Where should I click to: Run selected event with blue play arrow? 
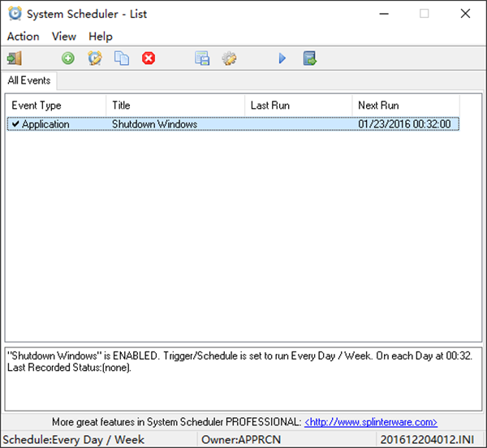tap(282, 58)
